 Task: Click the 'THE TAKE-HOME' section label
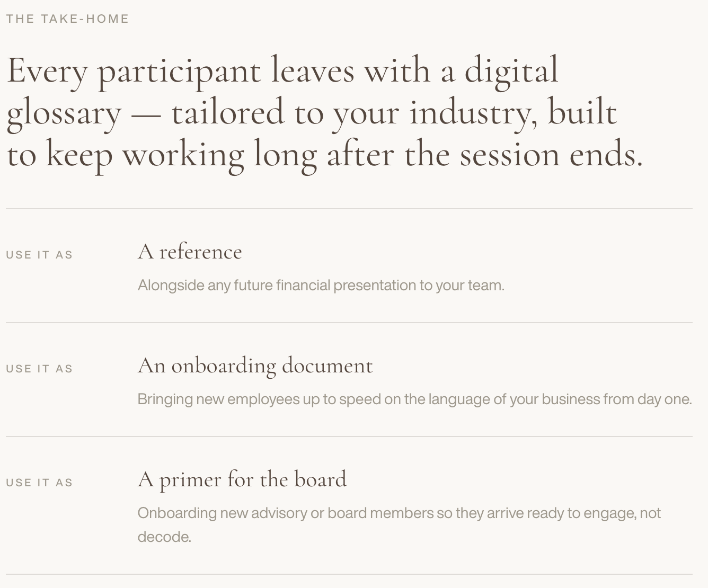(68, 19)
